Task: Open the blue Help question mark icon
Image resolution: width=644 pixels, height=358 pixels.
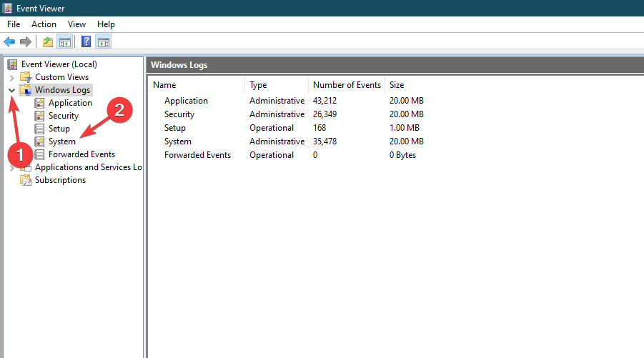Action: pos(86,41)
